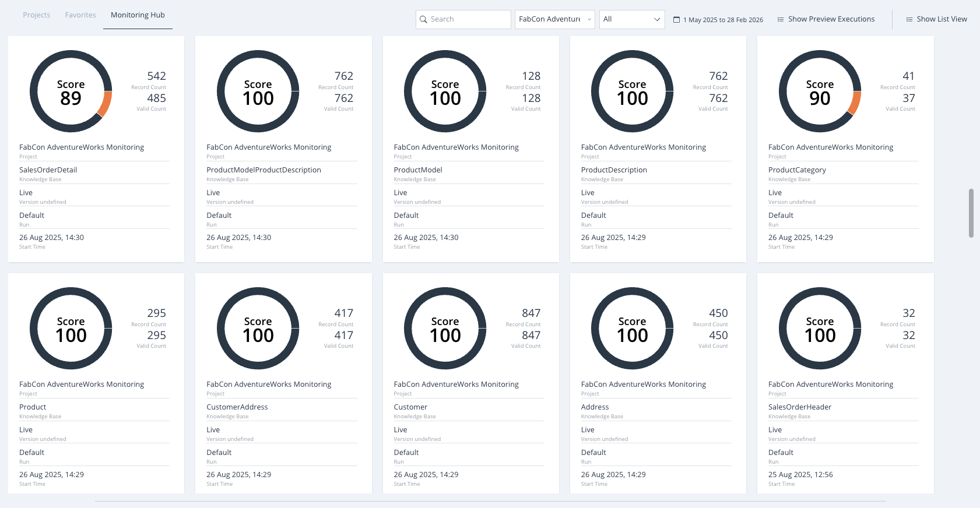This screenshot has width=980, height=508.
Task: Click the ProductCategory score 90 donut chart
Action: (820, 91)
